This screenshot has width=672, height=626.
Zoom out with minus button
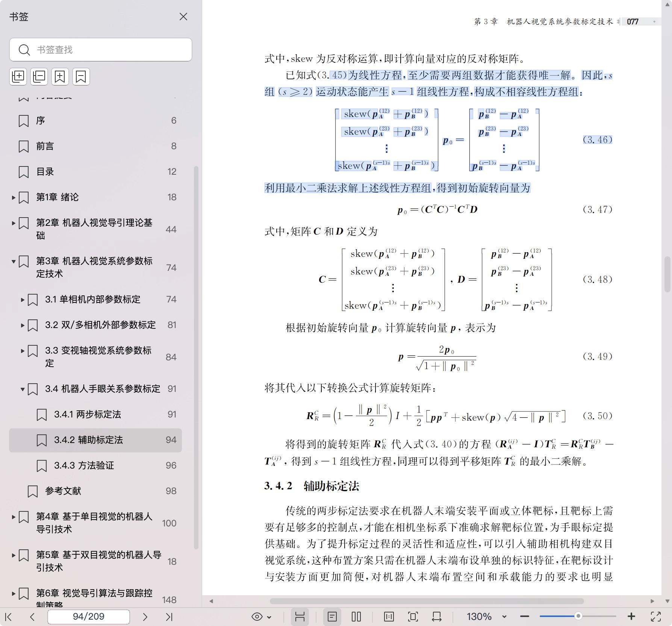(525, 617)
